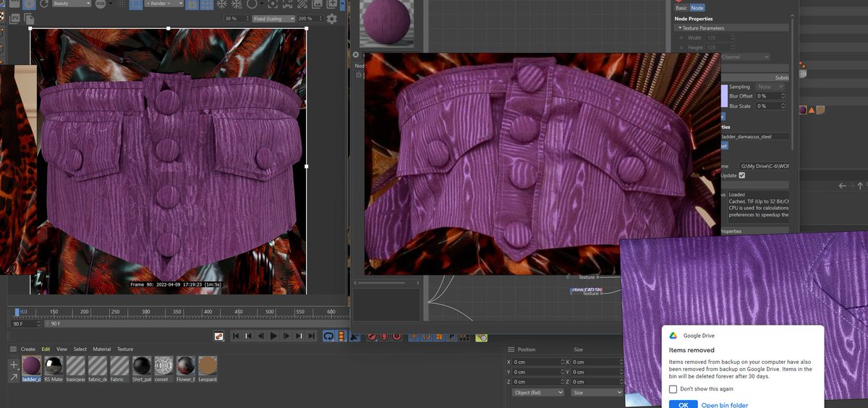
Task: Open the Edit menu in material manager
Action: pyautogui.click(x=46, y=349)
